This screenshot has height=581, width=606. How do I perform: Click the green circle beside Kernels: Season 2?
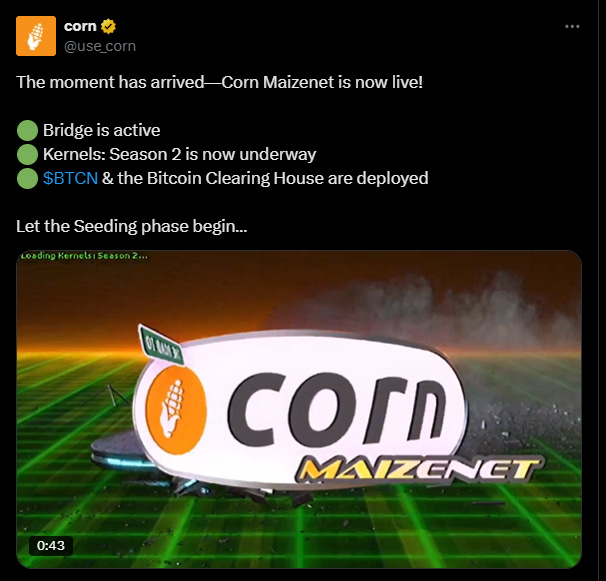tap(27, 154)
